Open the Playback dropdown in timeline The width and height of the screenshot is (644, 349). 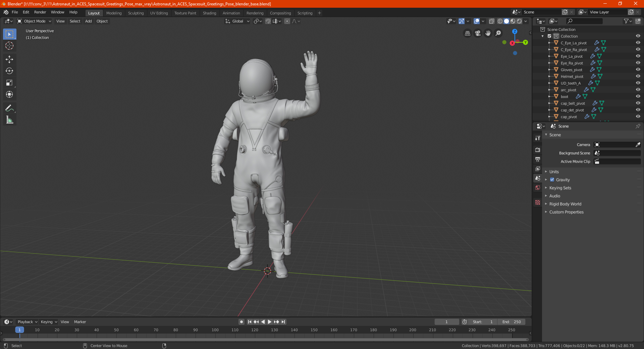coord(27,322)
